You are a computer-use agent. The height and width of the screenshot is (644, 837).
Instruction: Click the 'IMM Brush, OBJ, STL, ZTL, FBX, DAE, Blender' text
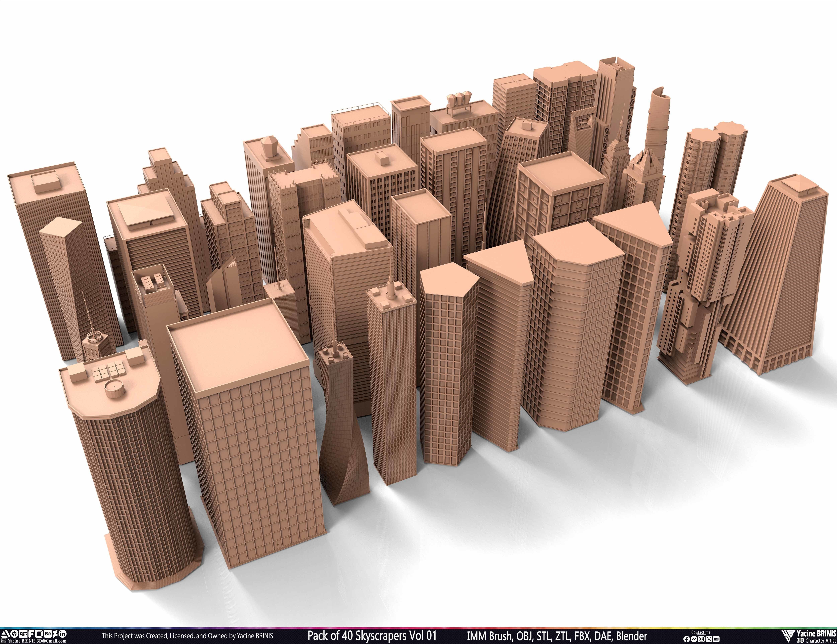[x=557, y=636]
